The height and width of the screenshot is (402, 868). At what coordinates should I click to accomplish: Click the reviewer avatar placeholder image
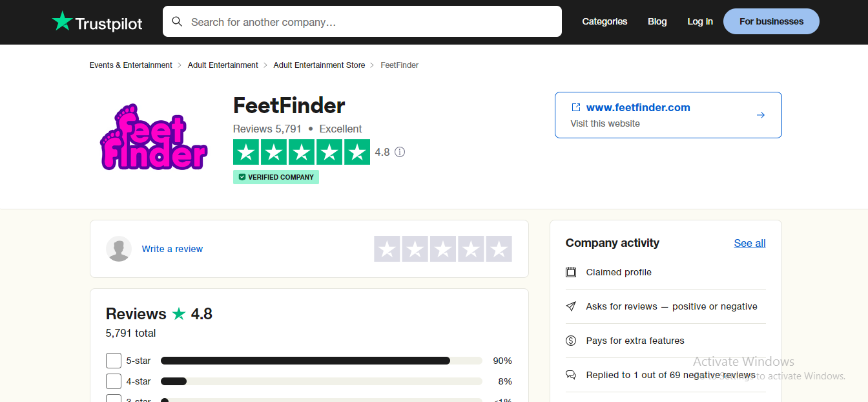click(x=119, y=249)
